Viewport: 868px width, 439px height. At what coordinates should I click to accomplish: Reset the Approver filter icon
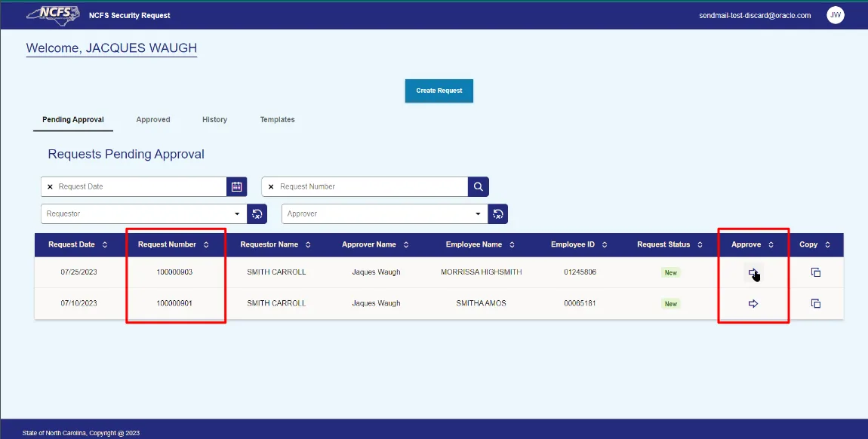(x=498, y=214)
